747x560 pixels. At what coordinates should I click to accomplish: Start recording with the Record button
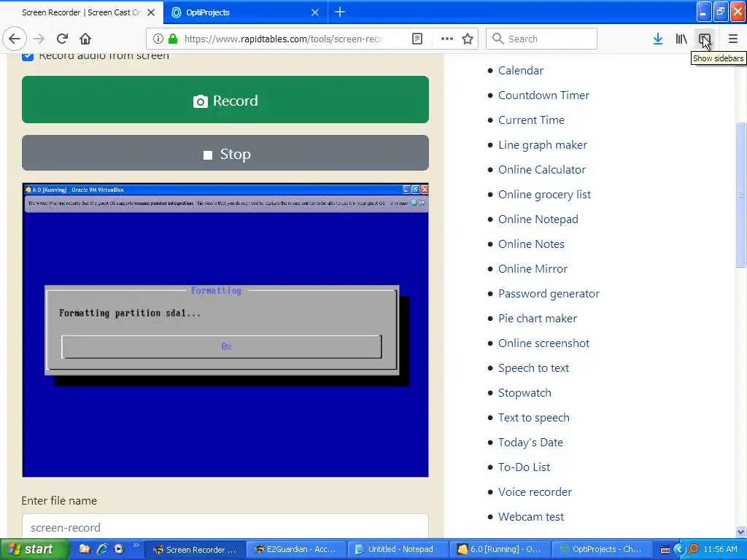(225, 99)
